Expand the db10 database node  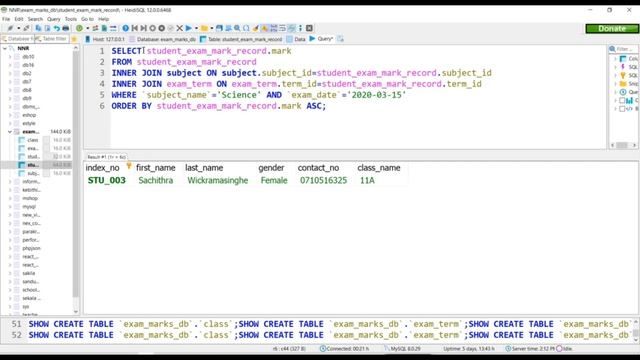pyautogui.click(x=10, y=57)
